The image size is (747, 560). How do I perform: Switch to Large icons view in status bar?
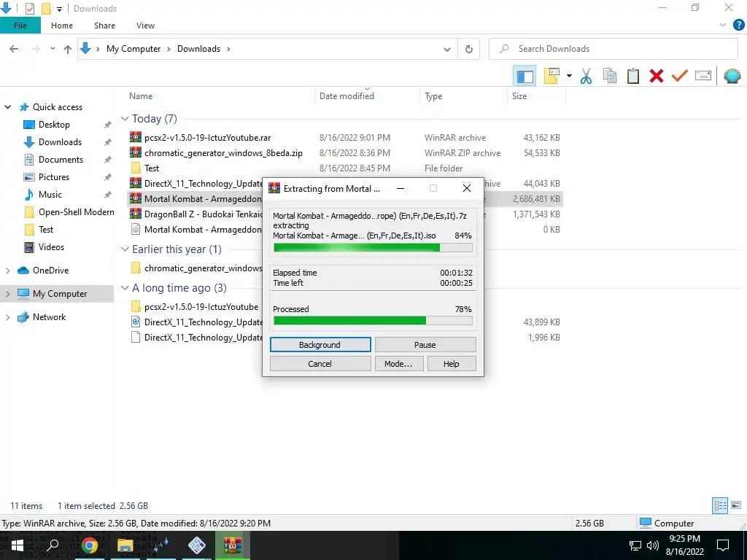[736, 506]
